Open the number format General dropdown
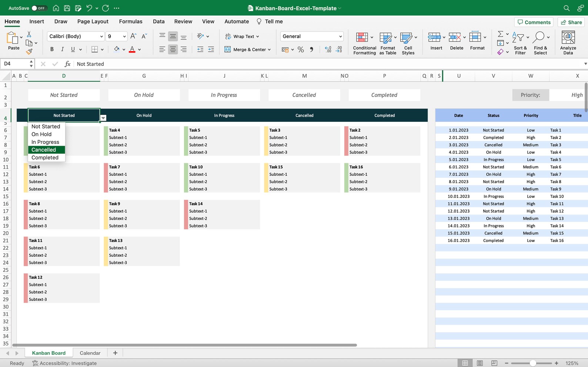 click(340, 36)
